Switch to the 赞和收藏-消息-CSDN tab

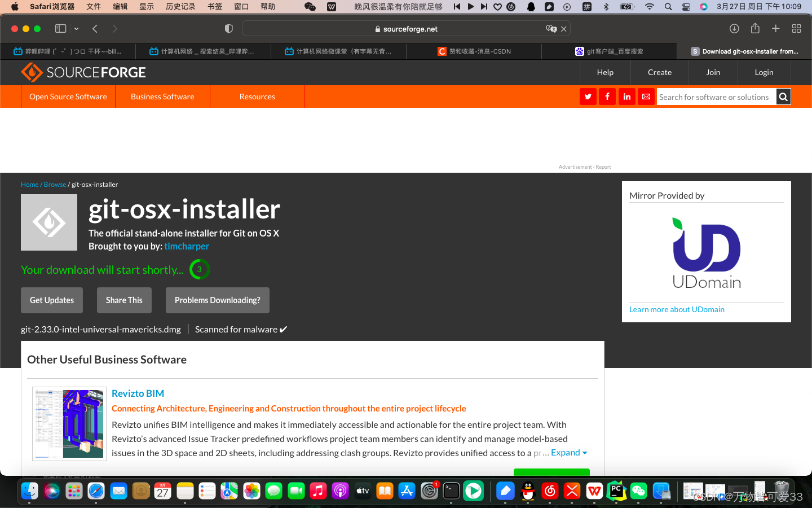click(474, 51)
